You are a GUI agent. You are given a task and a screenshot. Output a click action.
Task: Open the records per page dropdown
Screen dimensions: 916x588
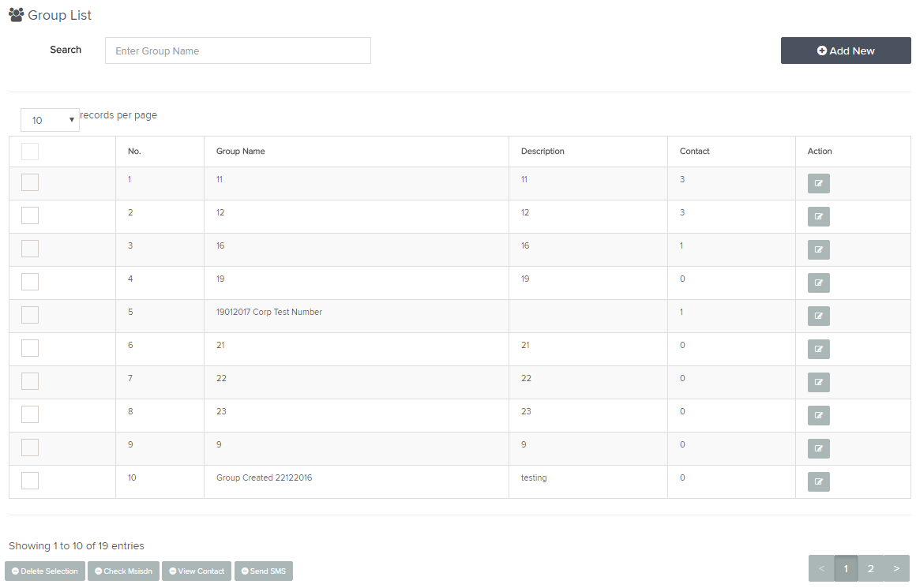click(50, 120)
